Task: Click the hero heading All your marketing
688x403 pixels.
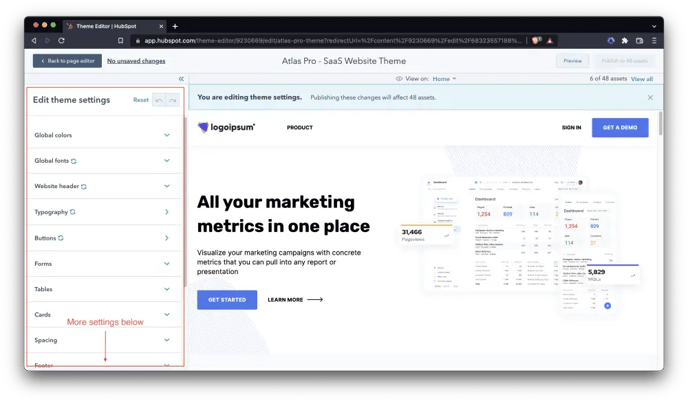Action: coord(283,214)
